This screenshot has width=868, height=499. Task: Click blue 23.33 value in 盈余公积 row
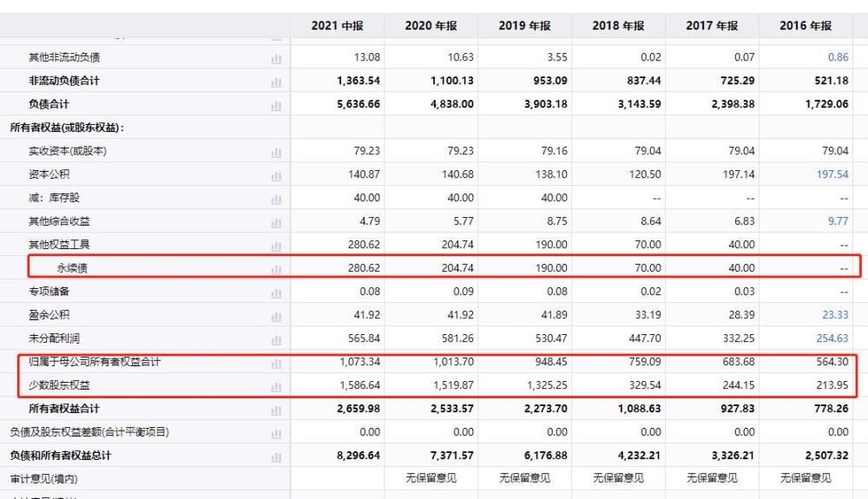point(834,314)
